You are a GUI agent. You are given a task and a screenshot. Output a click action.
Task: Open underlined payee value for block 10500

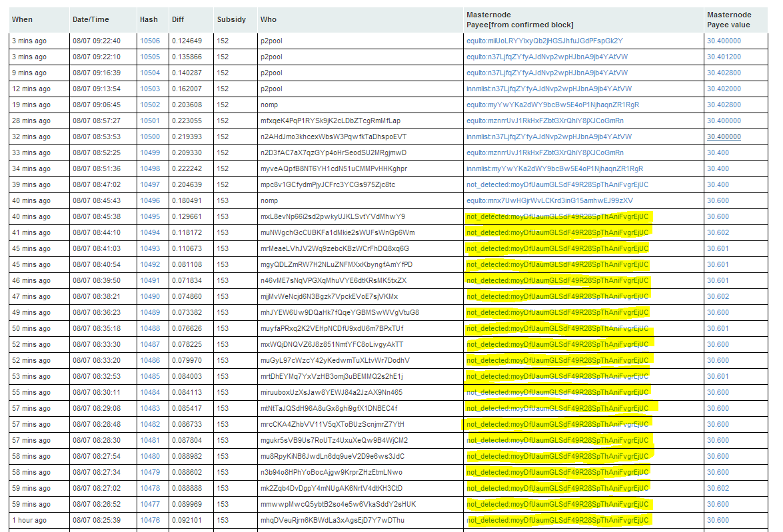(x=724, y=136)
